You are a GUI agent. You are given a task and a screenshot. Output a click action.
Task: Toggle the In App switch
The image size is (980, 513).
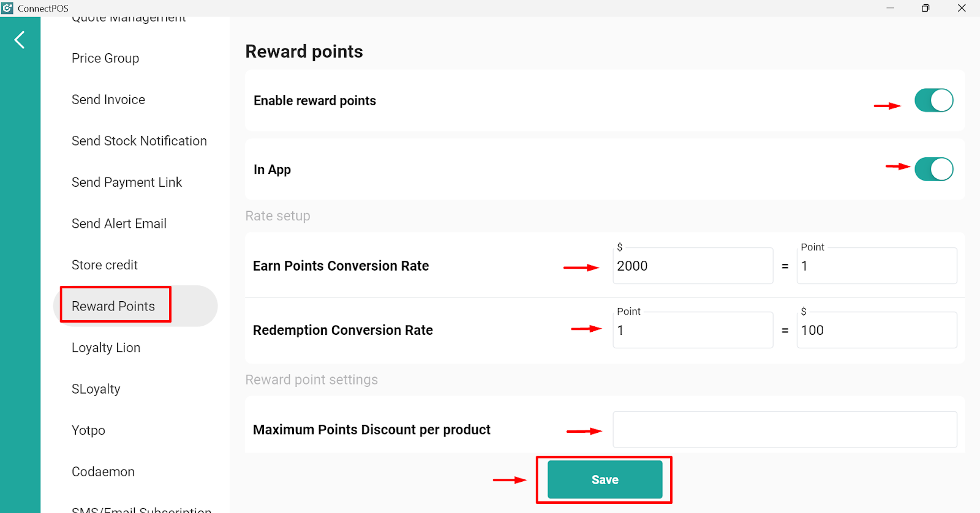pyautogui.click(x=933, y=169)
